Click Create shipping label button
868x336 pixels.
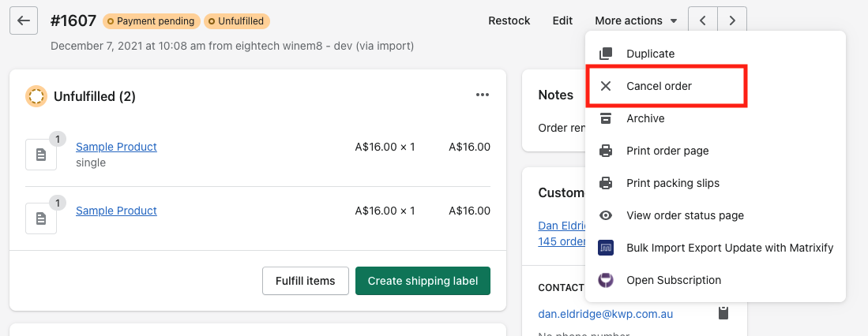pos(423,281)
